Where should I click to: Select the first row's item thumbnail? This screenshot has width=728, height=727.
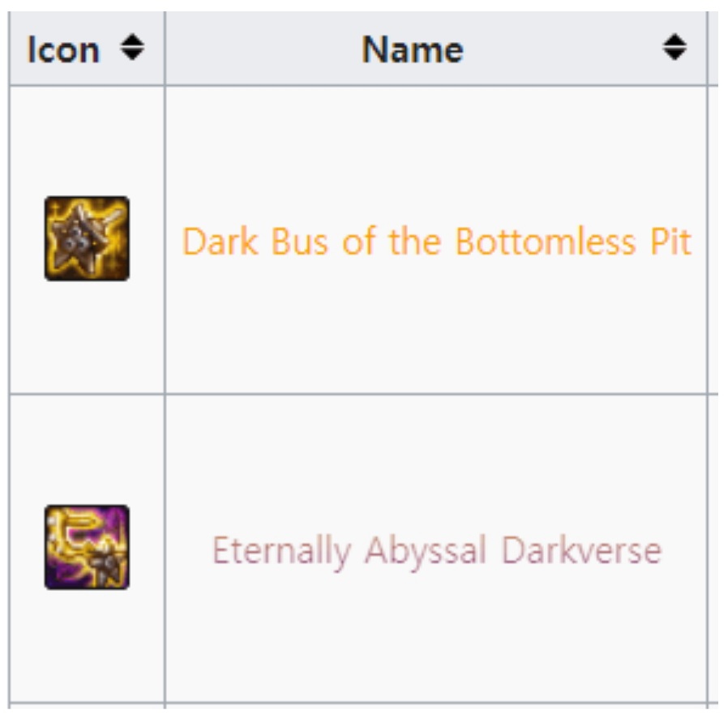tap(87, 238)
